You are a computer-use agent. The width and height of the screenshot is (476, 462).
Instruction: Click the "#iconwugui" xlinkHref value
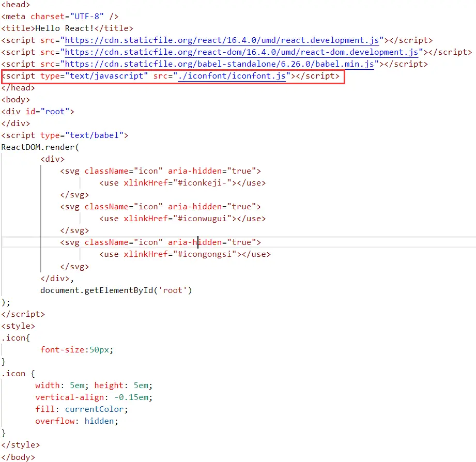click(203, 219)
